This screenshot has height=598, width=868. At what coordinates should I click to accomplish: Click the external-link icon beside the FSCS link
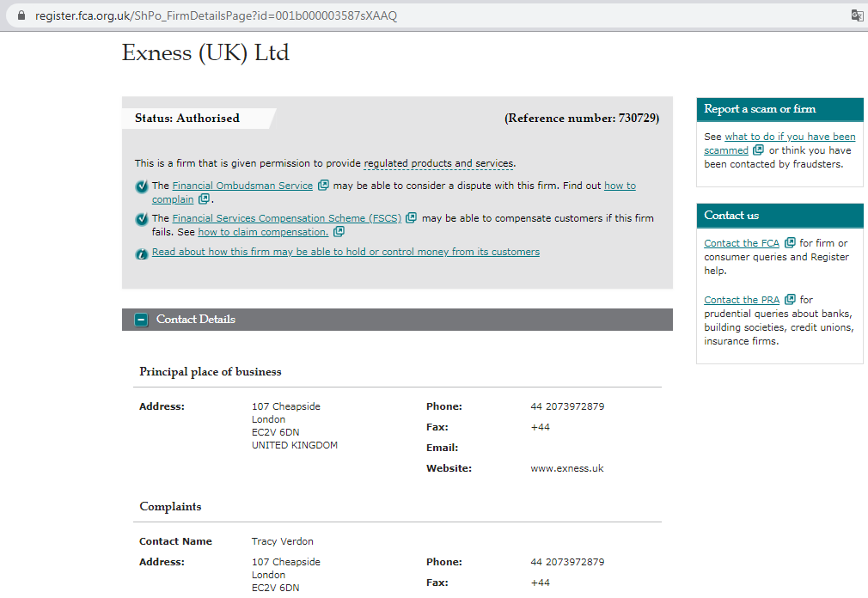pyautogui.click(x=411, y=218)
